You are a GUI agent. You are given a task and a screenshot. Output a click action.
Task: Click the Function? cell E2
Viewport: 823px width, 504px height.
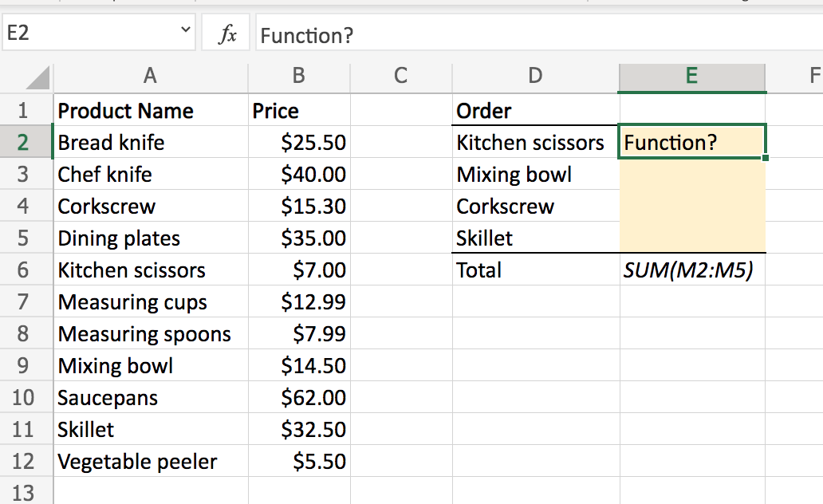[691, 143]
